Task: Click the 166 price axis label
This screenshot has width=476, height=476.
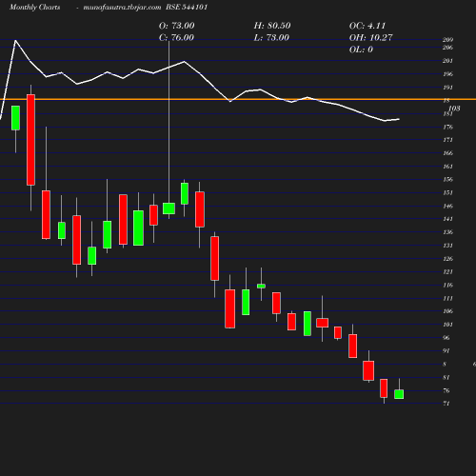Action: pyautogui.click(x=447, y=153)
